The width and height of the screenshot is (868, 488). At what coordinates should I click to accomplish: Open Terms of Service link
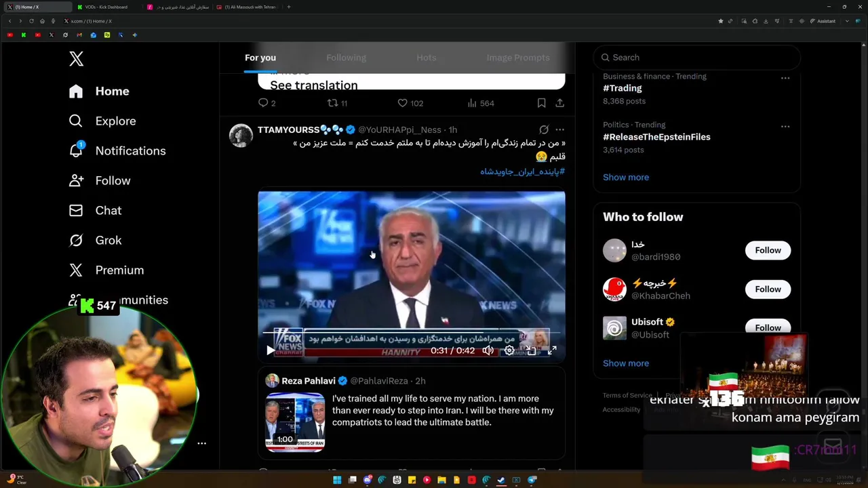coord(627,395)
